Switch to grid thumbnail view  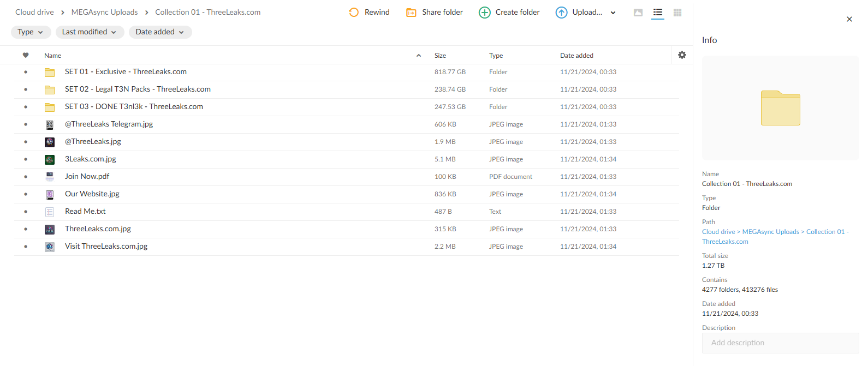pos(677,13)
